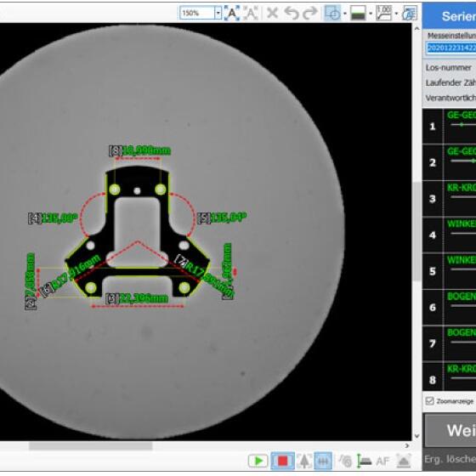Screen dimensions: 476x476
Task: Click the redo arrow icon
Action: (310, 13)
